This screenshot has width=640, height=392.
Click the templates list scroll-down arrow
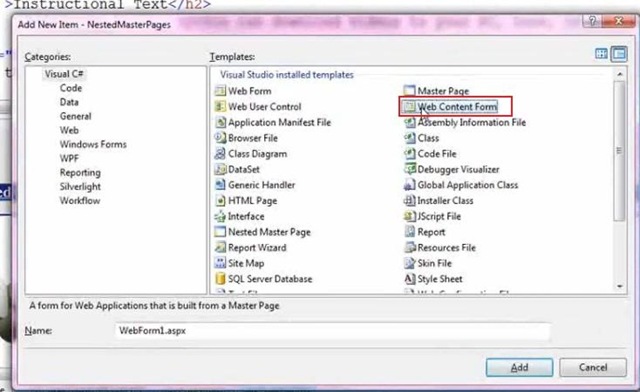[x=620, y=287]
